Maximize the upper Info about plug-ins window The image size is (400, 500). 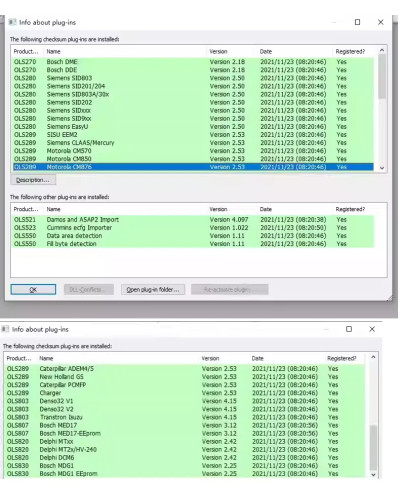[357, 22]
